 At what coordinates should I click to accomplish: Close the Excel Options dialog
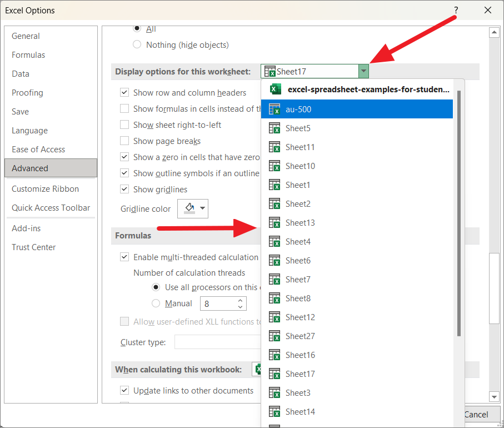click(x=487, y=11)
